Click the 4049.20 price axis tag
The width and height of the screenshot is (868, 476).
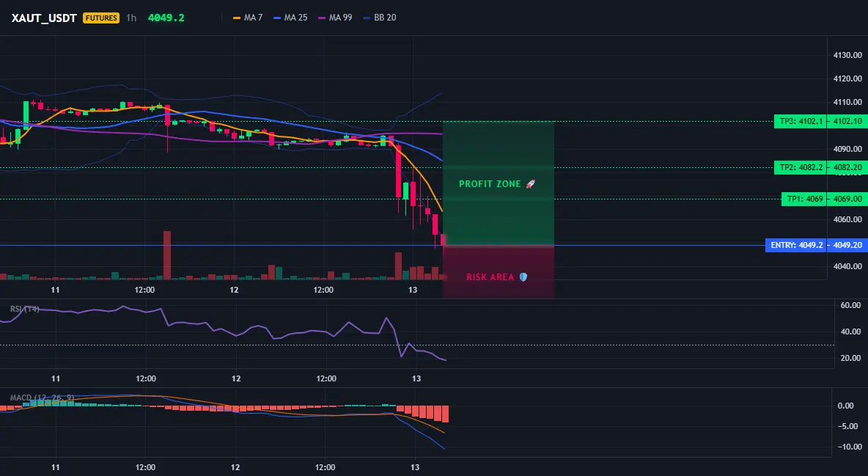point(847,245)
